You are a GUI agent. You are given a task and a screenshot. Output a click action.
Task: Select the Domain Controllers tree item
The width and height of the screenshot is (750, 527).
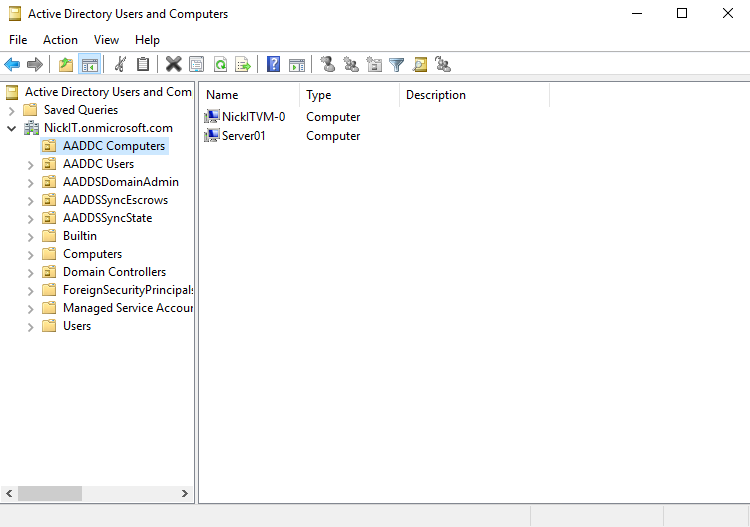click(x=114, y=272)
